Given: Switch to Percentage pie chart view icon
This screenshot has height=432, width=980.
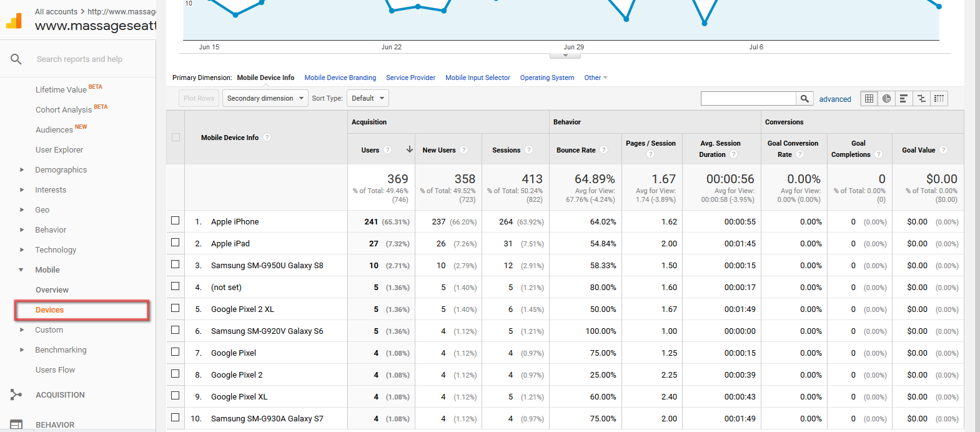Looking at the screenshot, I should 886,98.
